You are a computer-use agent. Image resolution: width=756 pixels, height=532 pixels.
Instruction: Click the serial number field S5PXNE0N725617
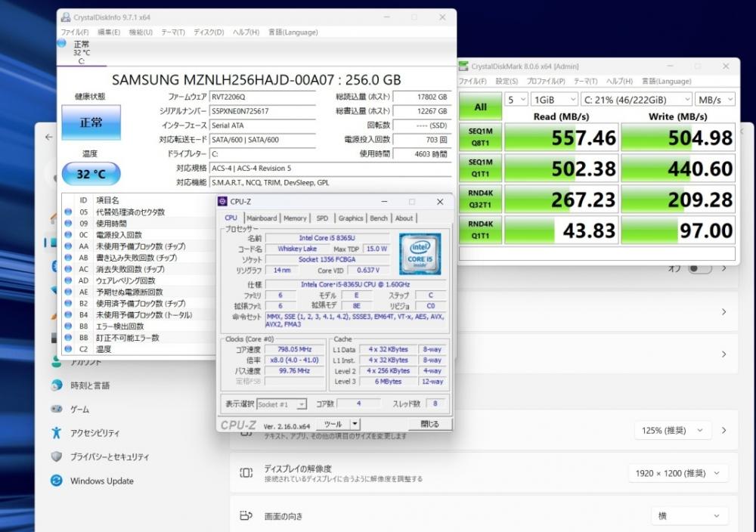(x=263, y=111)
